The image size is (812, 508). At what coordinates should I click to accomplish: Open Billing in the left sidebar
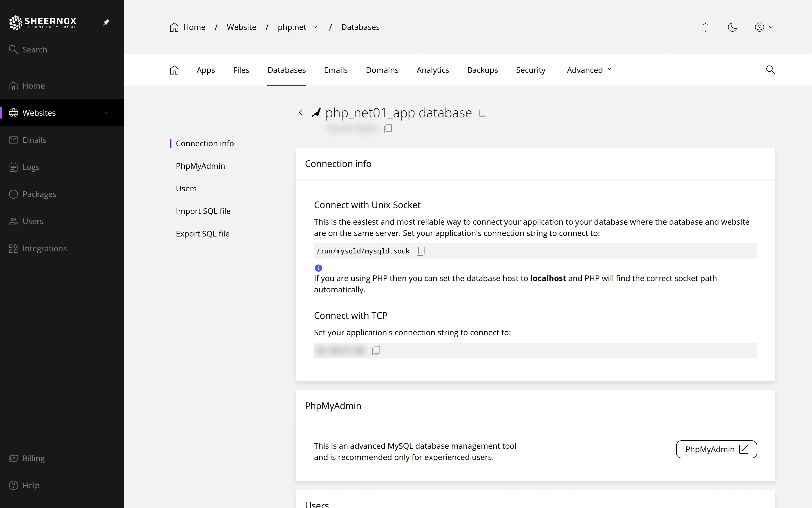click(x=62, y=458)
